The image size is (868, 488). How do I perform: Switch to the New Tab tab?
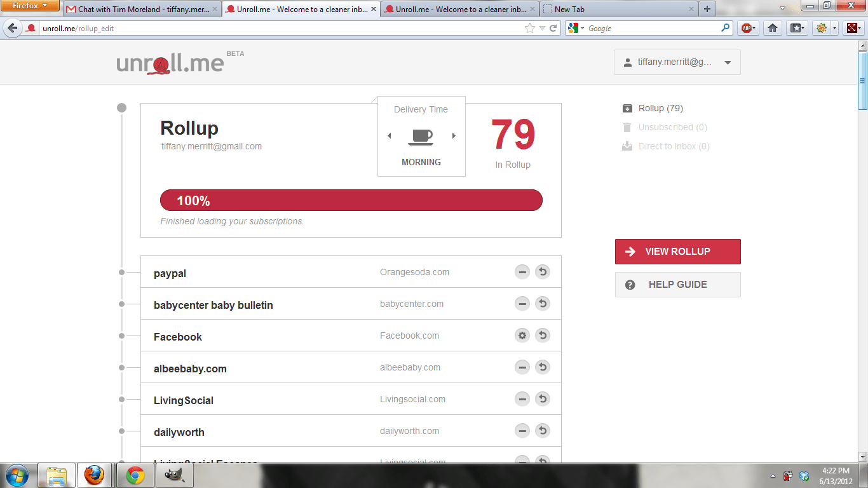click(618, 9)
